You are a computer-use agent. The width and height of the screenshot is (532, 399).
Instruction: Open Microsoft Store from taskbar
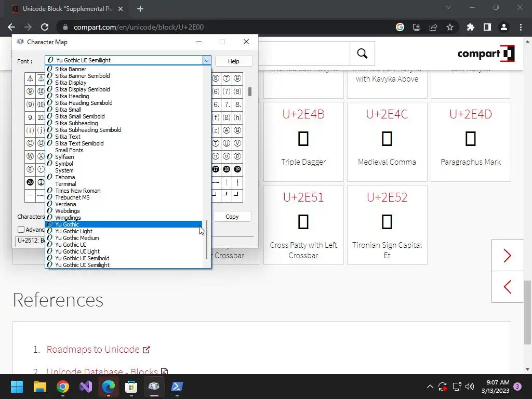131,387
